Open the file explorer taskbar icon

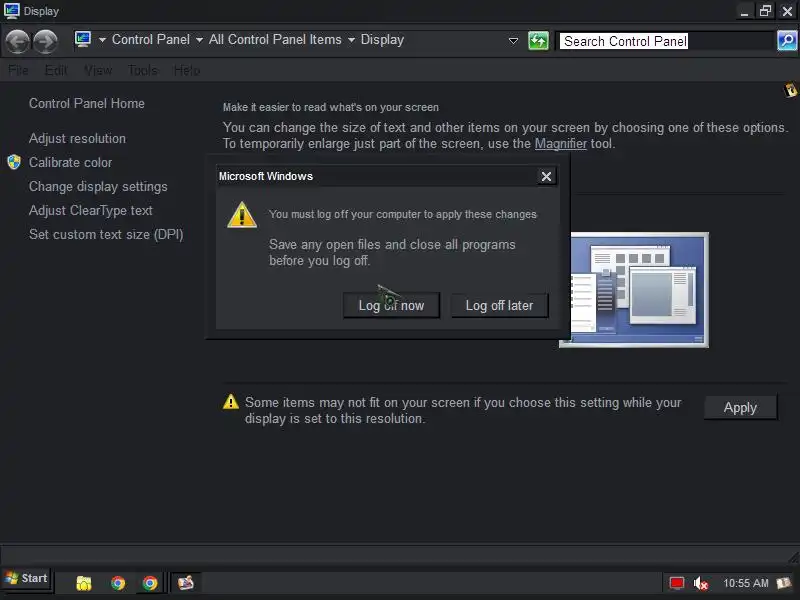[84, 583]
